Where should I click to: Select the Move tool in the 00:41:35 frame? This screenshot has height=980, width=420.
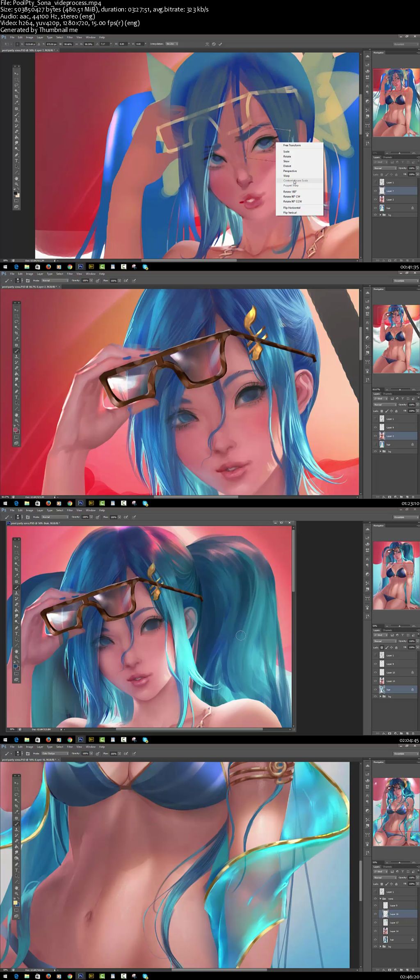click(x=16, y=74)
